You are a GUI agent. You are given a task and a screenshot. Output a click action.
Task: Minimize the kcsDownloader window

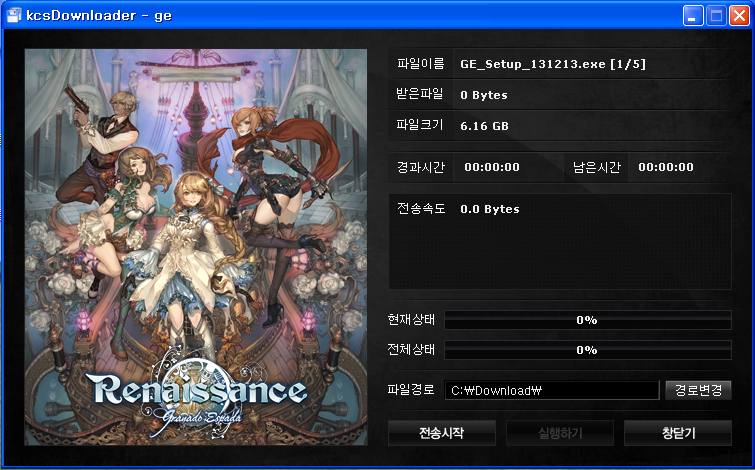coord(693,16)
